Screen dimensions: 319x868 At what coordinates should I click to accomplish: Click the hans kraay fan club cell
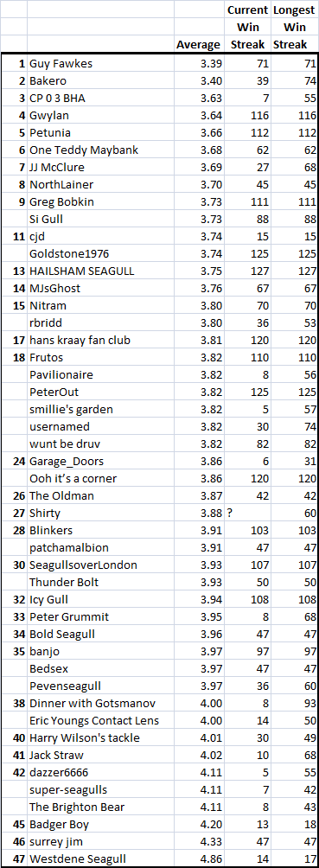click(x=100, y=341)
